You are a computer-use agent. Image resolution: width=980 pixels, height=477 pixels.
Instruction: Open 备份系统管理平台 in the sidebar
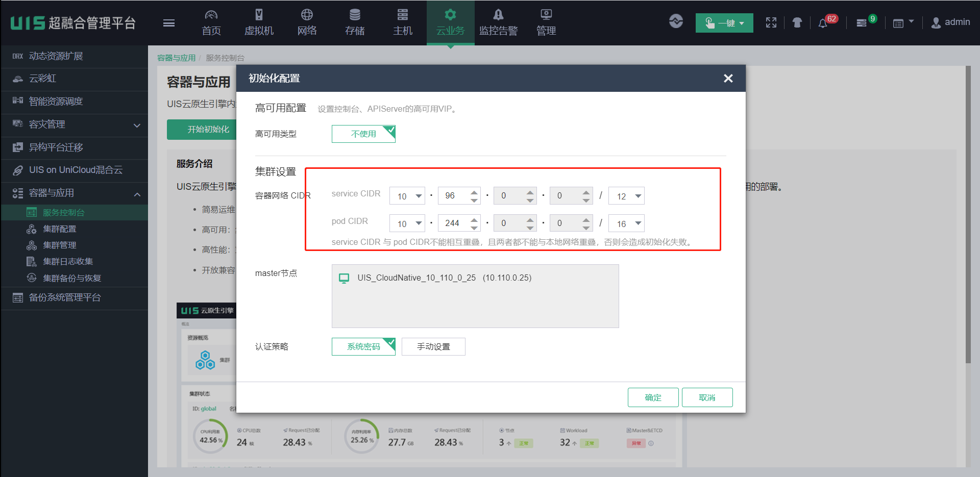74,297
